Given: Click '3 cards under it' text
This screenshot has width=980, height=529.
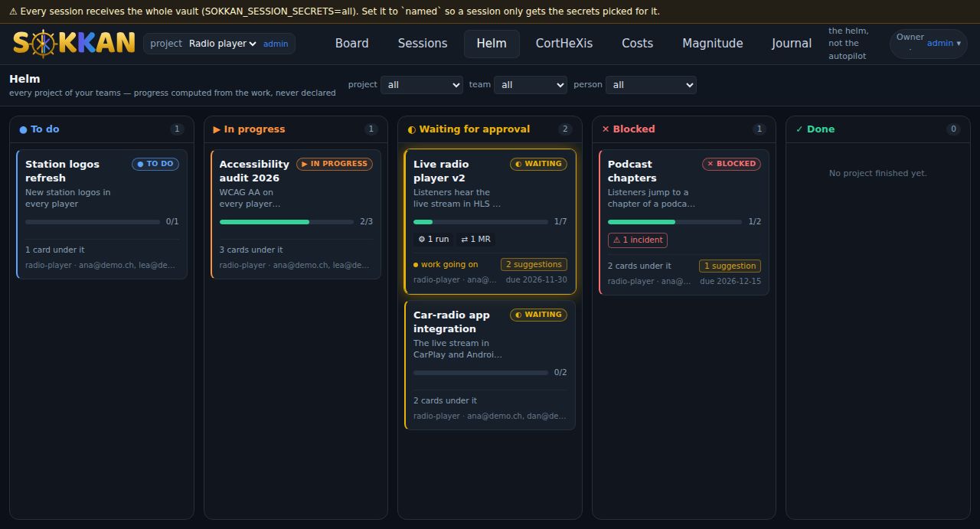Looking at the screenshot, I should (x=251, y=250).
